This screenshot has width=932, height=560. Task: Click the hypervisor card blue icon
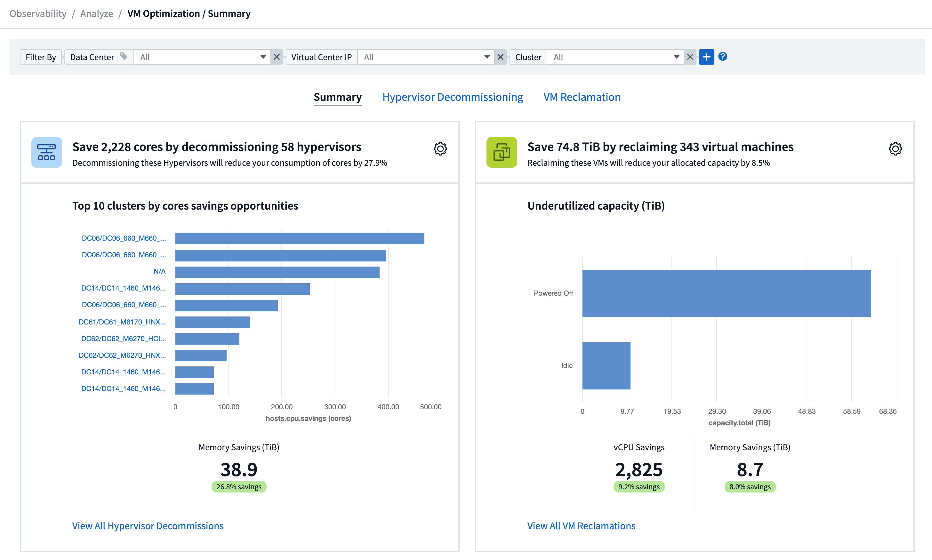point(46,152)
